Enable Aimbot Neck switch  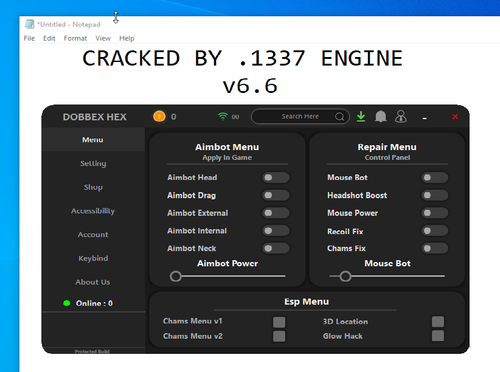coord(276,248)
